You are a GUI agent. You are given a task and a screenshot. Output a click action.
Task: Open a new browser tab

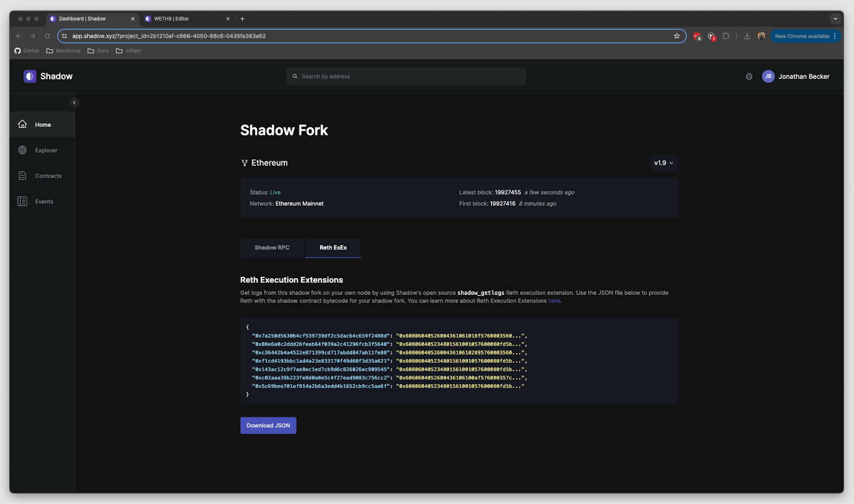click(242, 19)
